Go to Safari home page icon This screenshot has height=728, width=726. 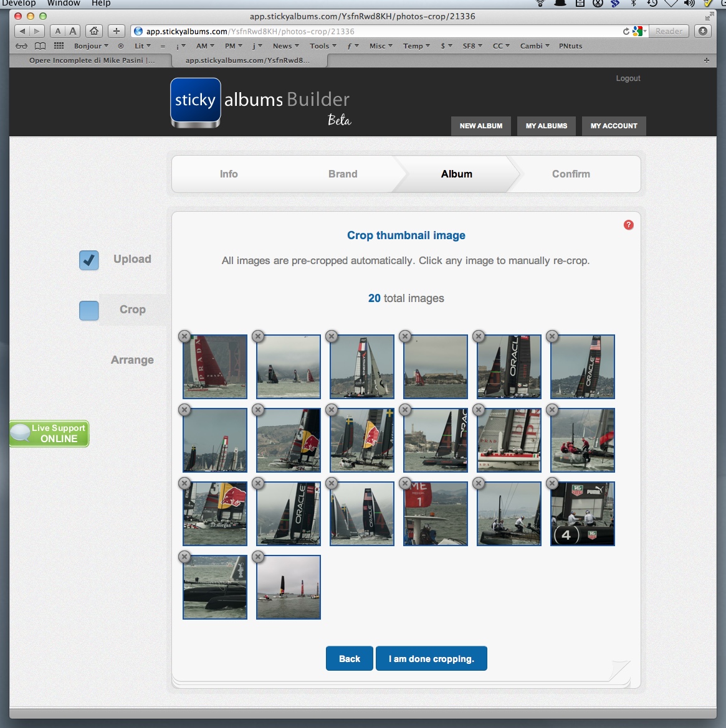click(93, 31)
